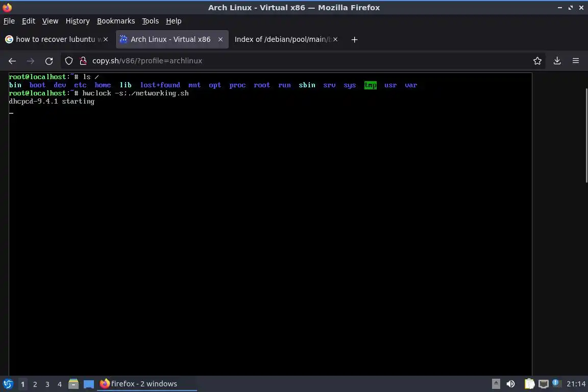588x392 pixels.
Task: Launch file manager from taskbar
Action: (x=73, y=384)
